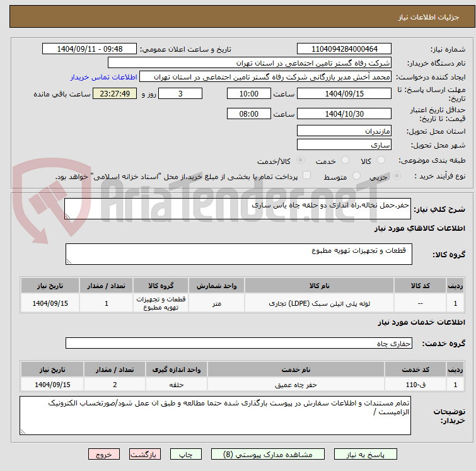Click the کد خدمت column header
Viewport: 476px width, 471px height.
[415, 369]
